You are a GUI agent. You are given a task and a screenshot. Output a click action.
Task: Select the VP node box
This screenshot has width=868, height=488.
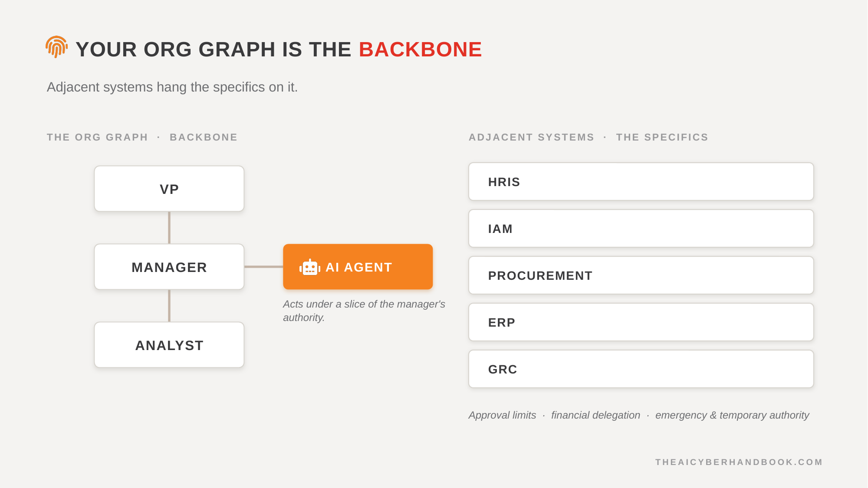pos(169,189)
